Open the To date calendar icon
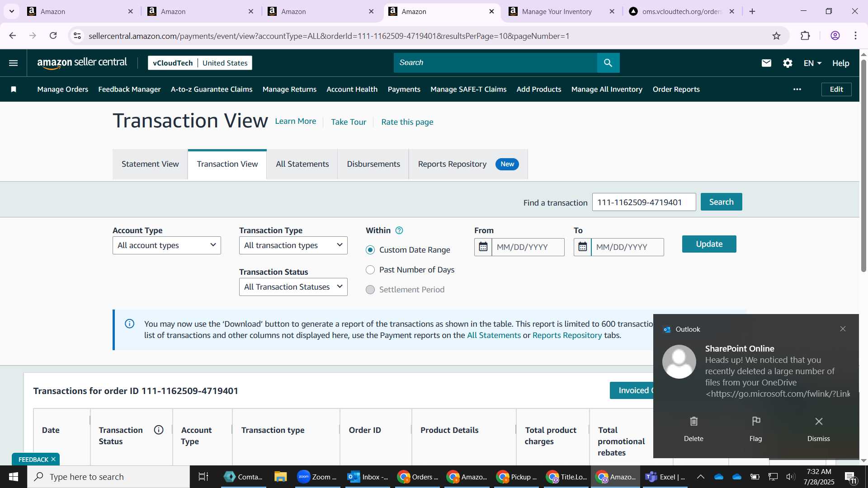 point(583,247)
